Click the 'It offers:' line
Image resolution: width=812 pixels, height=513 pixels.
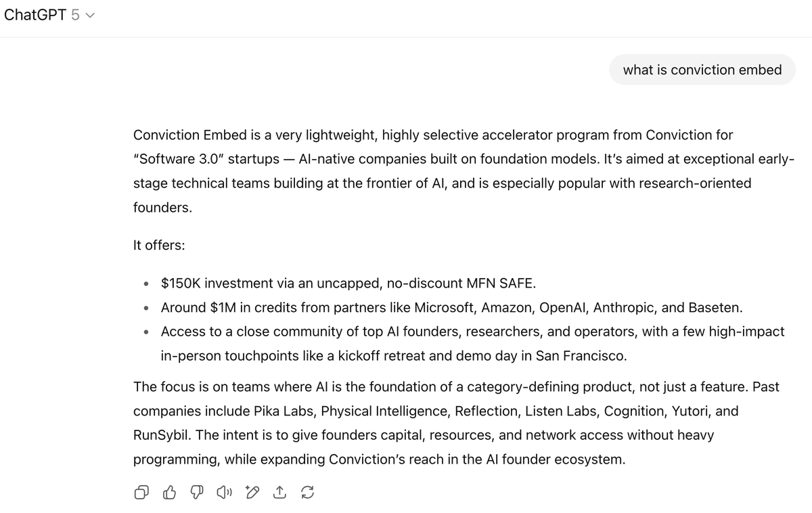click(x=159, y=246)
